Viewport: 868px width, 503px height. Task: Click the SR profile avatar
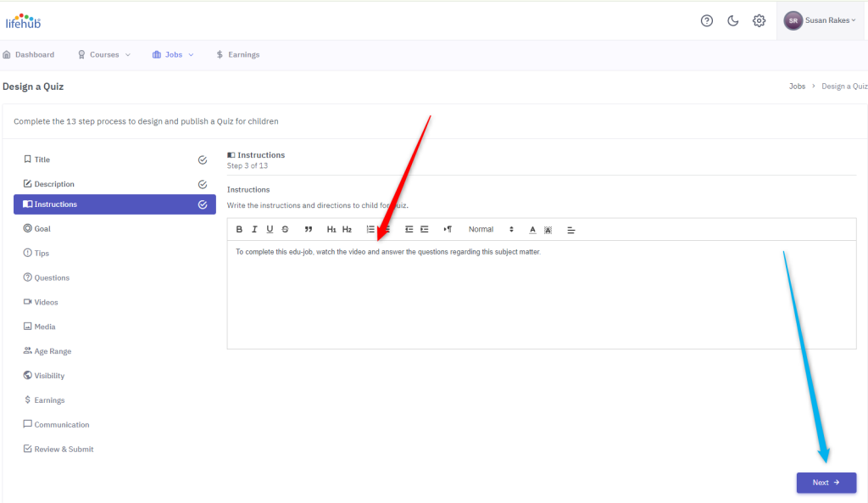pyautogui.click(x=793, y=20)
